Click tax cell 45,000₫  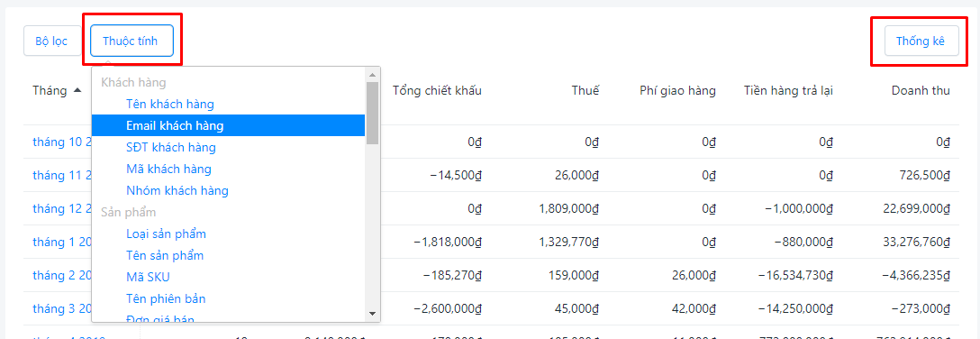click(576, 308)
